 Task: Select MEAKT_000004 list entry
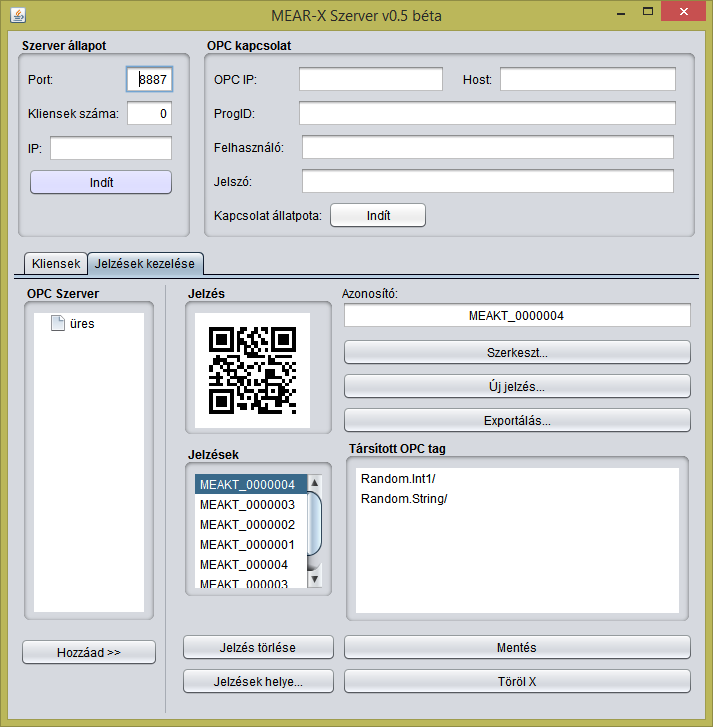pyautogui.click(x=251, y=564)
